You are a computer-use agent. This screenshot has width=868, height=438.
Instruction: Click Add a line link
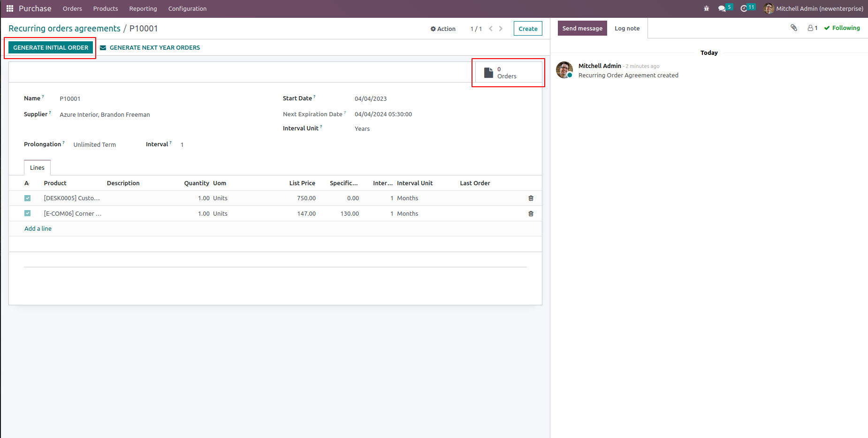(x=38, y=228)
